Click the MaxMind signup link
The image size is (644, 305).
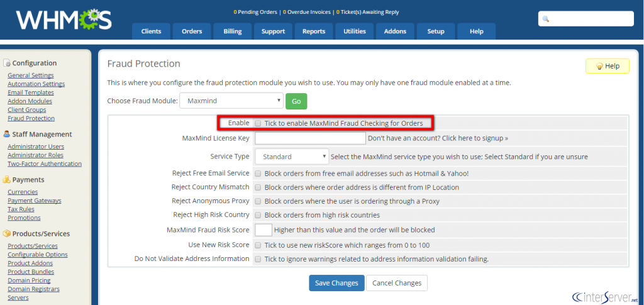(475, 138)
